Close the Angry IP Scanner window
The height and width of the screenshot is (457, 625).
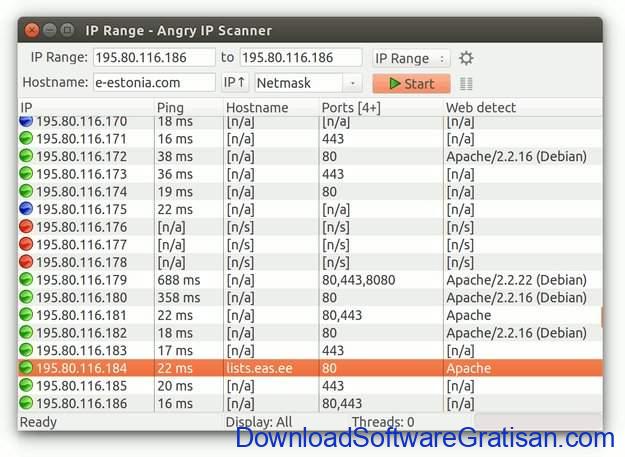tap(31, 30)
